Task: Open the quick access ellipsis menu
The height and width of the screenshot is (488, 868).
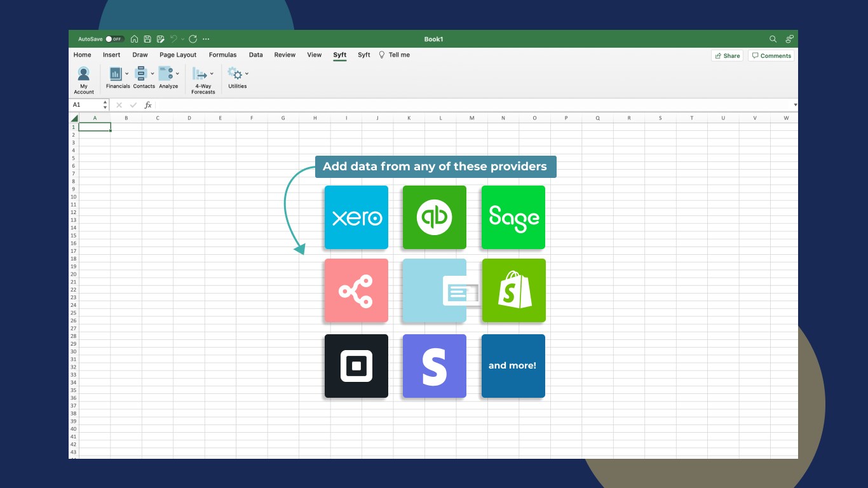Action: (206, 39)
